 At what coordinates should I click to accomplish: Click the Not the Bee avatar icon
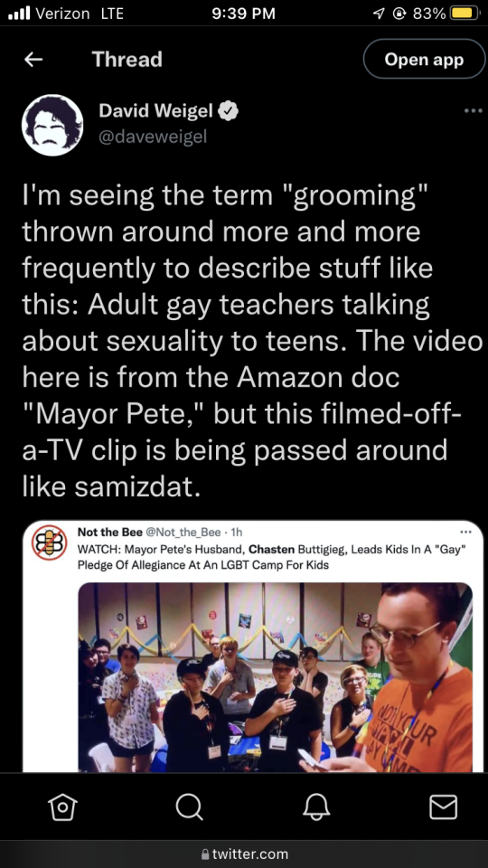[x=49, y=542]
